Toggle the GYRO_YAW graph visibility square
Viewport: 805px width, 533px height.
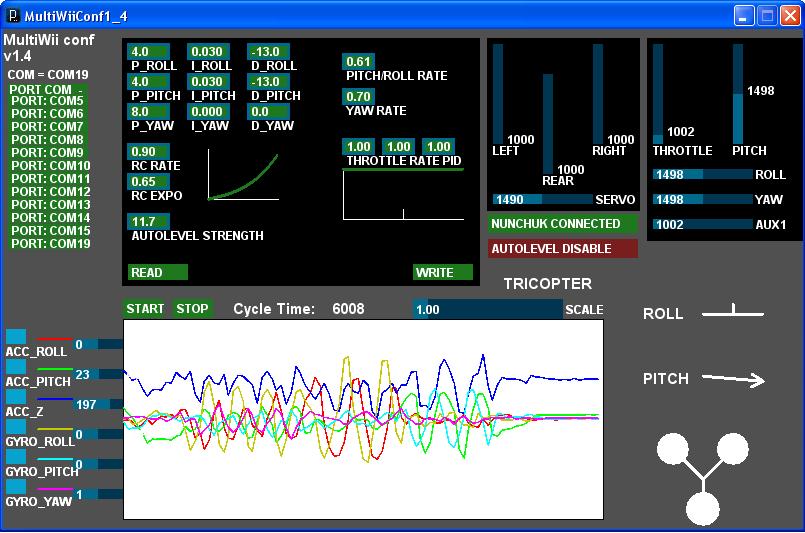click(x=16, y=487)
